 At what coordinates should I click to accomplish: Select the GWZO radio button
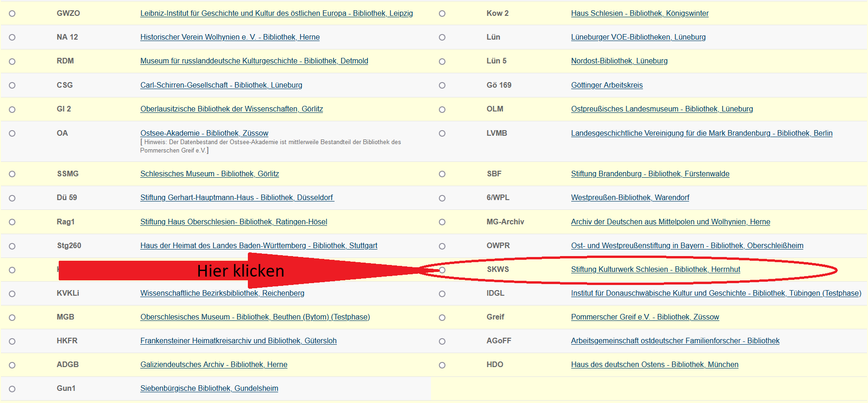12,14
